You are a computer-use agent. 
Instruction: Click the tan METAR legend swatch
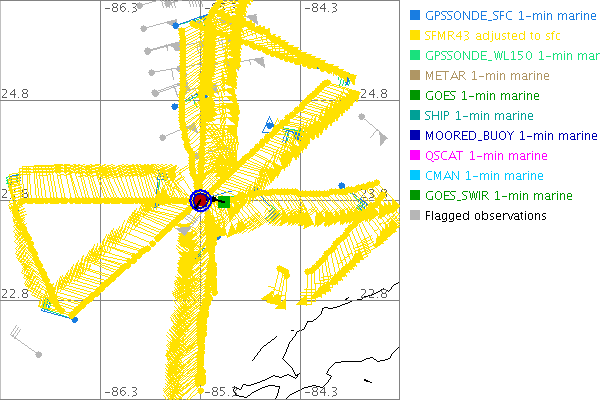pyautogui.click(x=415, y=76)
